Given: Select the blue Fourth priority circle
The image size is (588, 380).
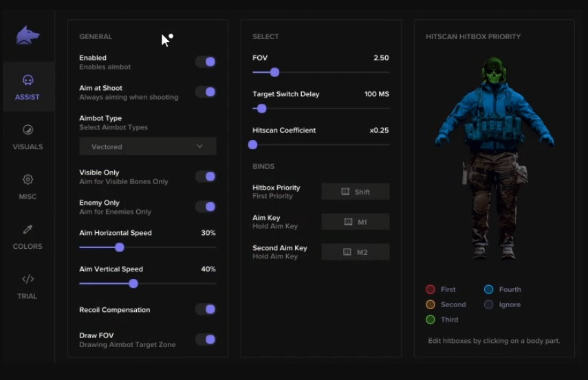Looking at the screenshot, I should 488,289.
